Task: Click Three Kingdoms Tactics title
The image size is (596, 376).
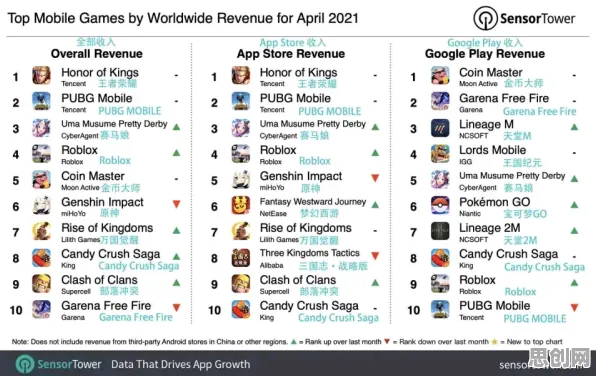Action: click(x=309, y=253)
